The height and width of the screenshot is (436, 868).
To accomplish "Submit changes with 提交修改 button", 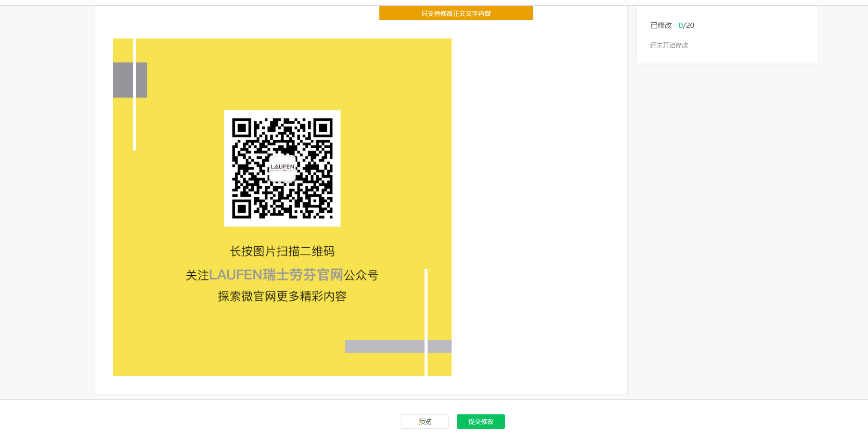I will click(481, 422).
